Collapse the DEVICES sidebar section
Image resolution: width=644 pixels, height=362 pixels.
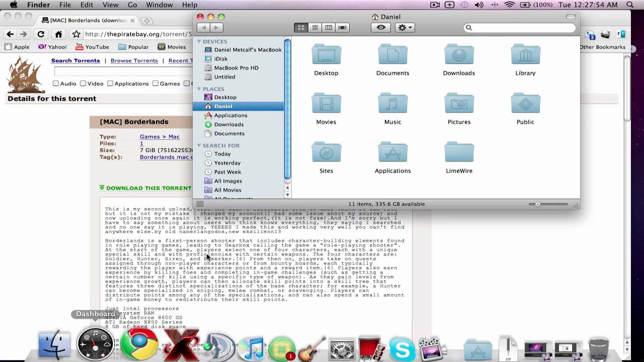(x=199, y=41)
